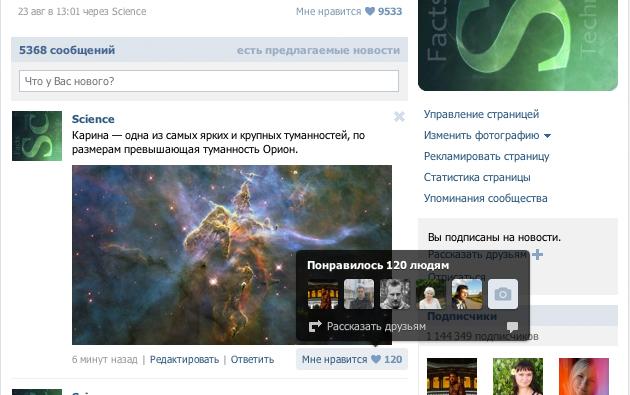Click Мне нравится button with 120 likes
Image resolution: width=630 pixels, height=395 pixels.
[x=352, y=359]
